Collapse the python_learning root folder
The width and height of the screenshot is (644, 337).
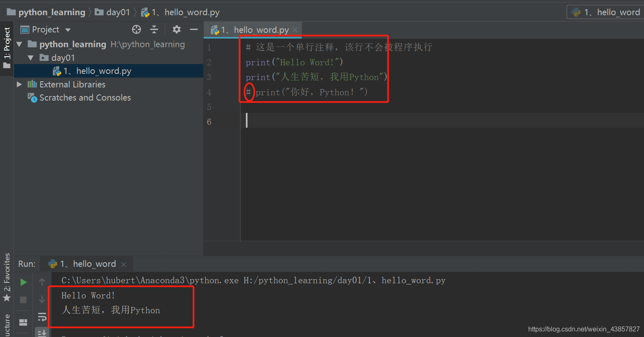click(19, 44)
